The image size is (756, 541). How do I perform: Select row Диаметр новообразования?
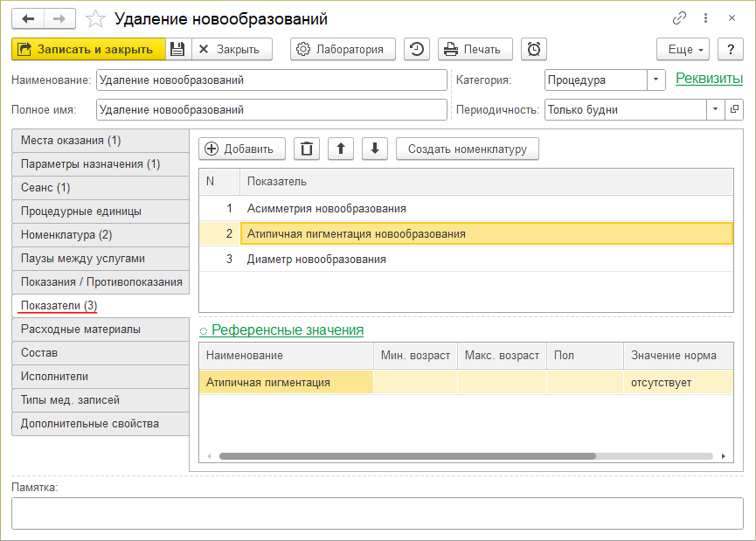click(x=316, y=260)
